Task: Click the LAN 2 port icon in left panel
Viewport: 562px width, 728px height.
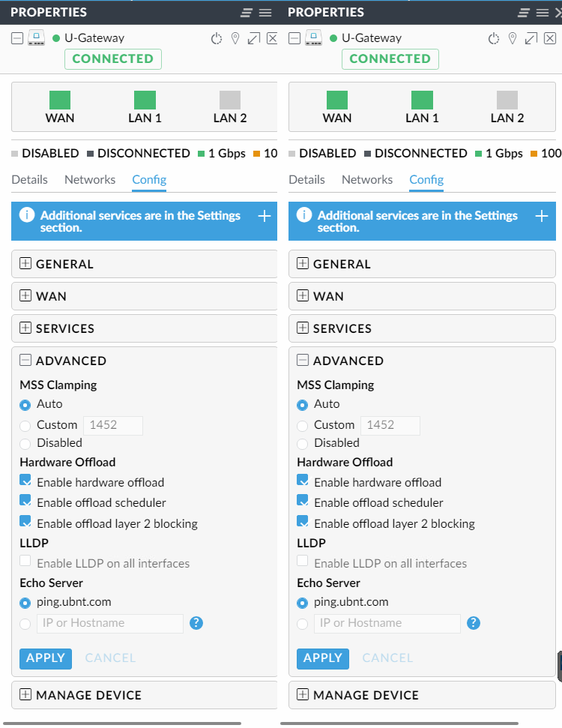Action: click(230, 100)
